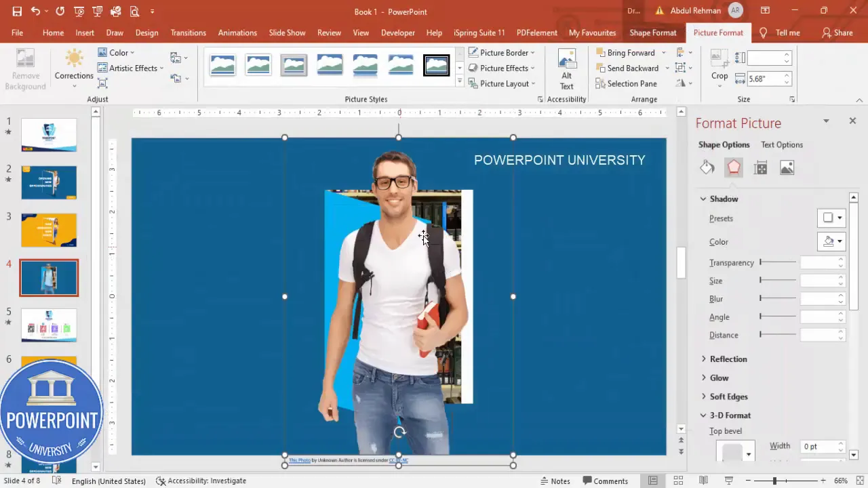
Task: Undo the last action
Action: pos(35,12)
